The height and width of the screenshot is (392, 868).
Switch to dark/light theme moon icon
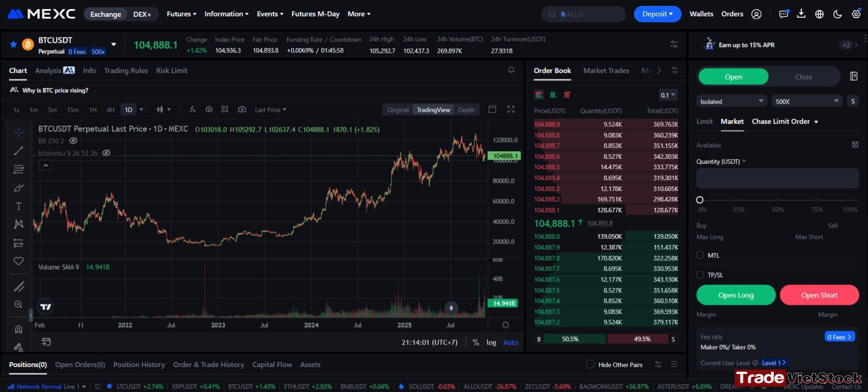pyautogui.click(x=838, y=14)
